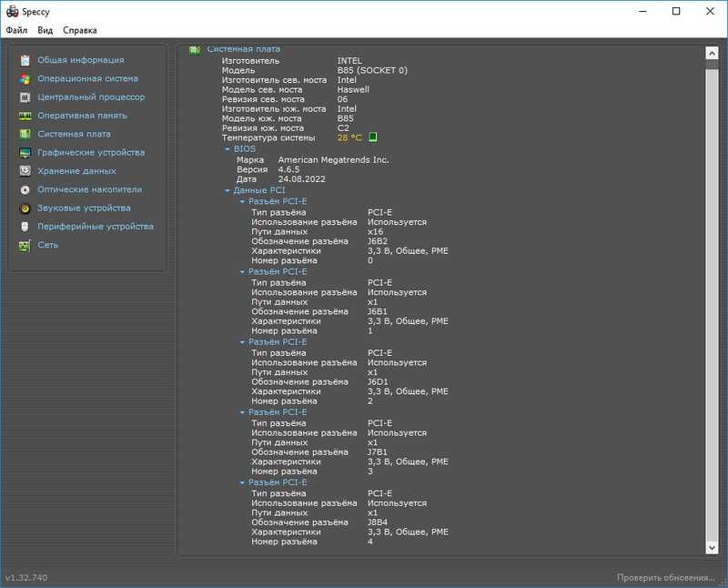This screenshot has width=728, height=588.
Task: Open the Периферийные устройства section
Action: [96, 227]
